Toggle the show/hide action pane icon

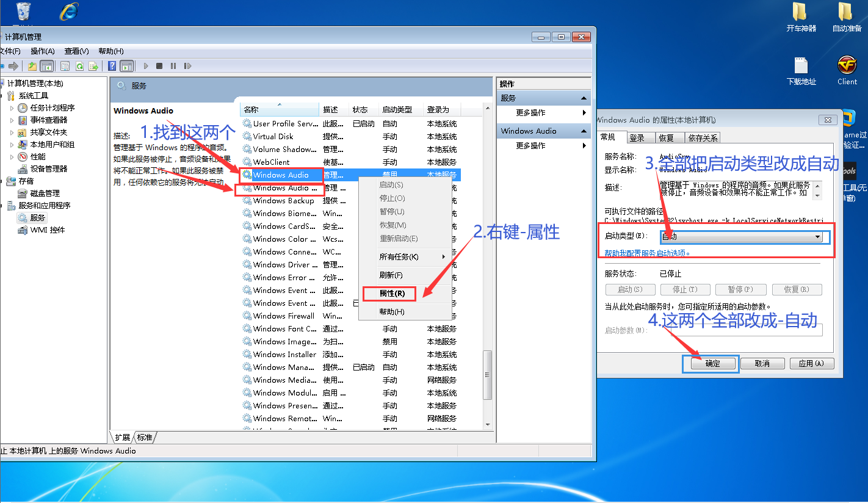click(126, 66)
